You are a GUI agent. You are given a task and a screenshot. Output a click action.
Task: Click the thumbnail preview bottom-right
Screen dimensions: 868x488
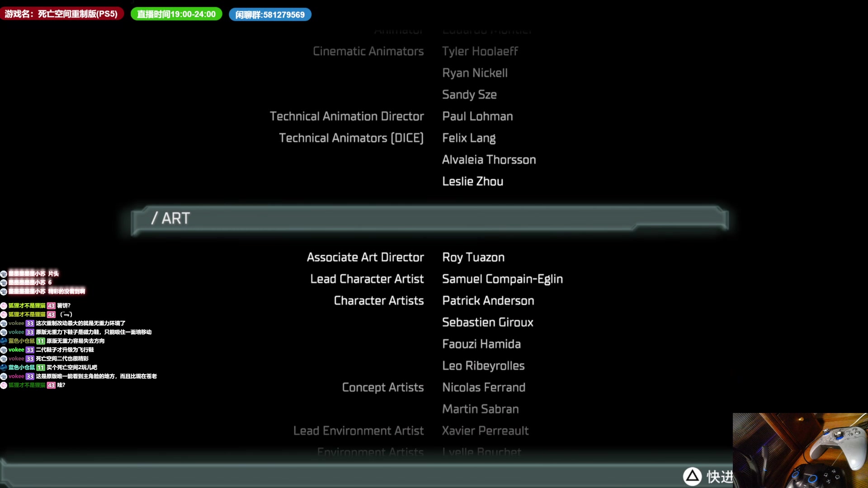coord(800,450)
